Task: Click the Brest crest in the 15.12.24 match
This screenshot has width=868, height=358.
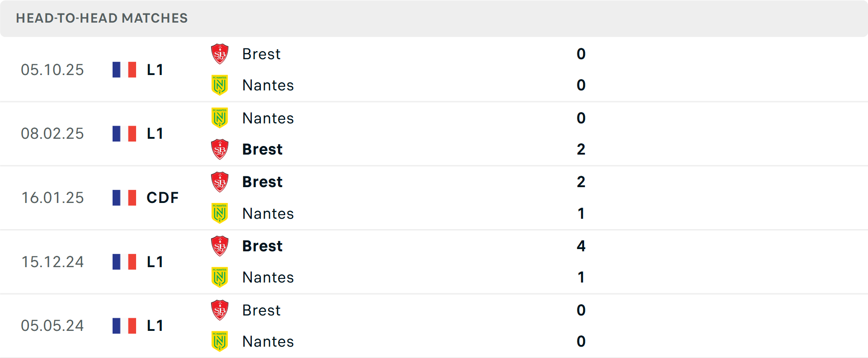Action: (x=220, y=246)
